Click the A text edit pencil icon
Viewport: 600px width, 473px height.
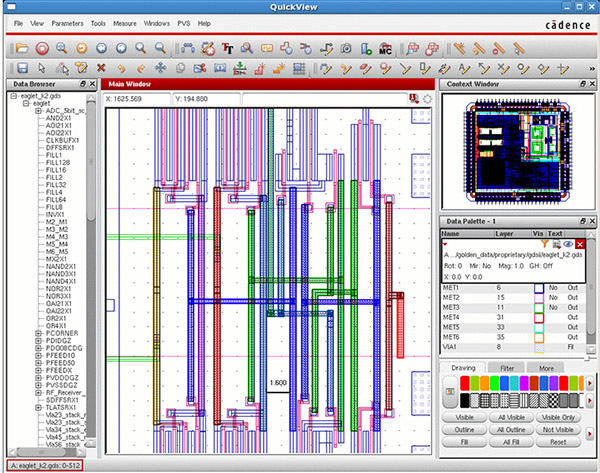[464, 69]
